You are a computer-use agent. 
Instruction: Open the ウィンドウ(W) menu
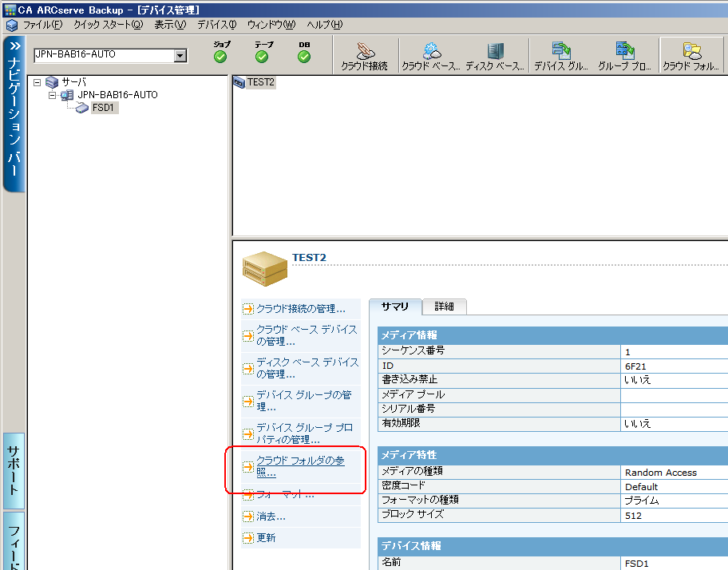click(x=271, y=25)
